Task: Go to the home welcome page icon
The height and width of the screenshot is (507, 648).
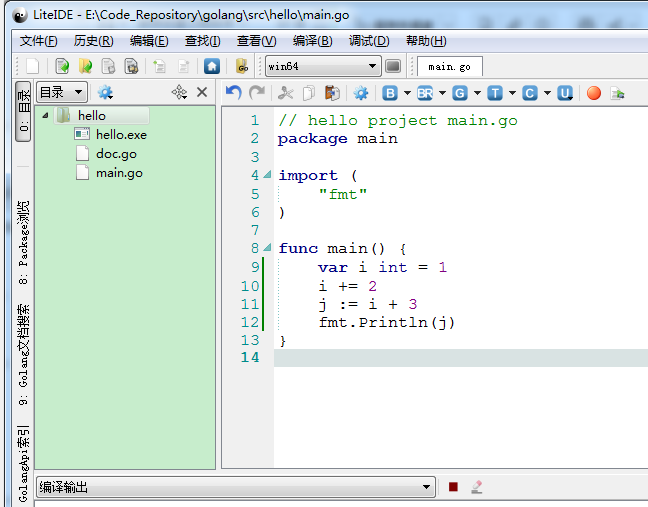Action: (x=212, y=66)
